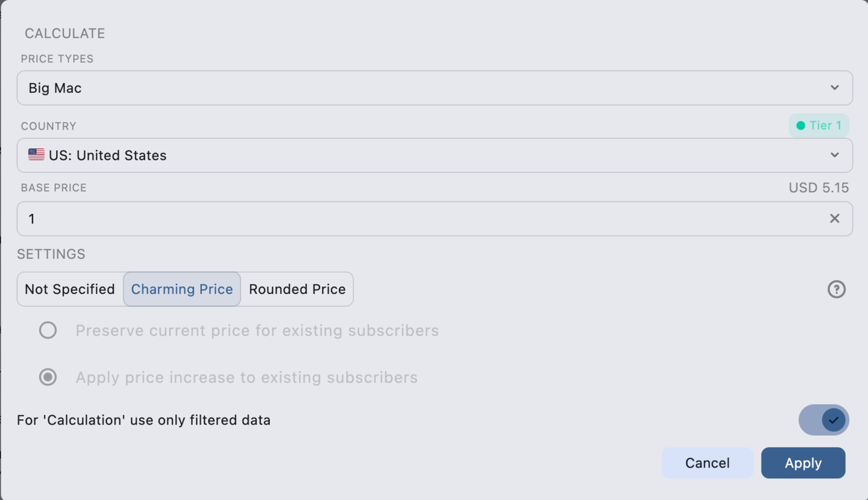Image resolution: width=868 pixels, height=500 pixels.
Task: Select the Charming Price segment
Action: point(181,289)
